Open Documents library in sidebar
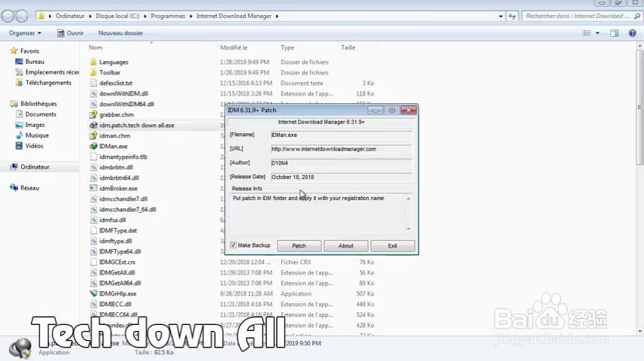This screenshot has height=361, width=644. pyautogui.click(x=41, y=114)
